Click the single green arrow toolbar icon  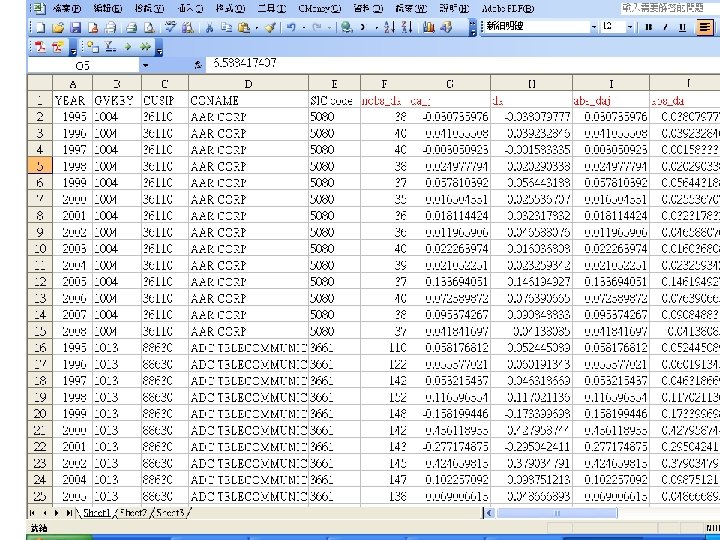(128, 47)
